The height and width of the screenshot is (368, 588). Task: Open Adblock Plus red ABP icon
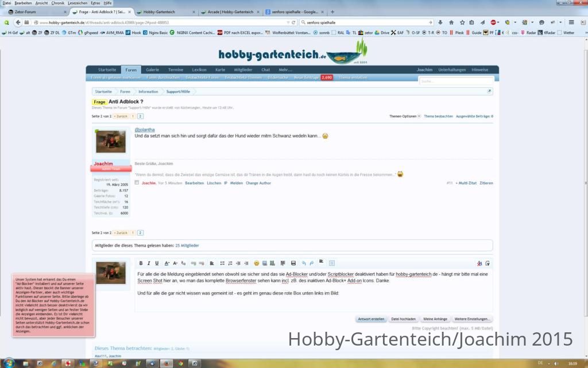[x=493, y=22]
